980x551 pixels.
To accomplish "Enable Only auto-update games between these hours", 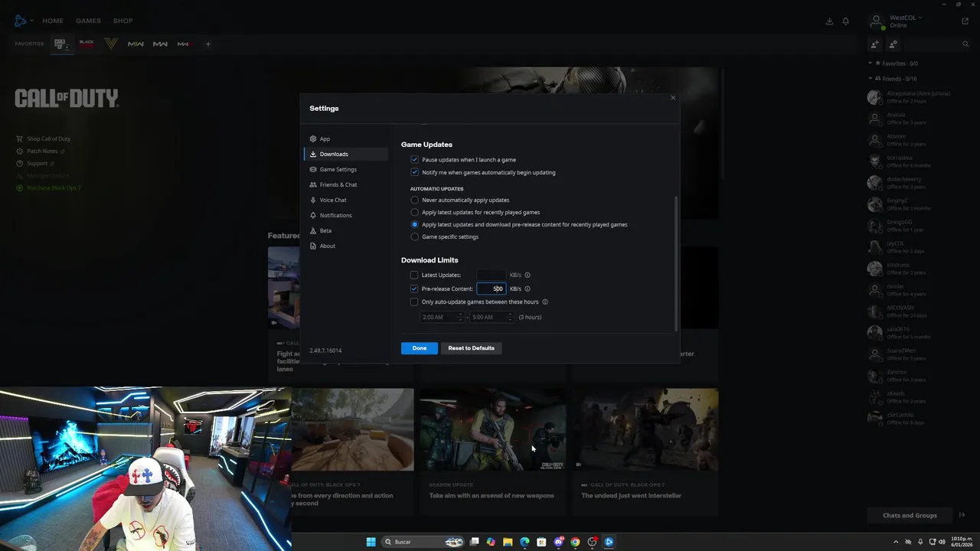I will tap(414, 302).
